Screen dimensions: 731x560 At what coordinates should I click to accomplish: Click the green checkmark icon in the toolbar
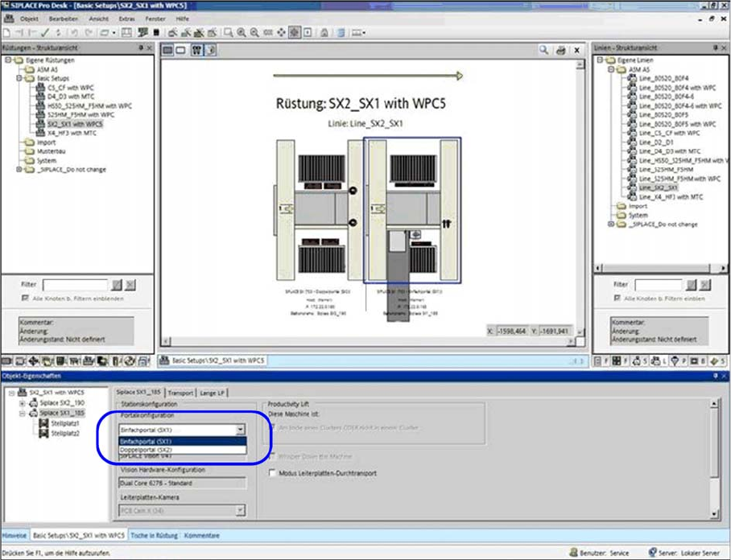(x=45, y=32)
